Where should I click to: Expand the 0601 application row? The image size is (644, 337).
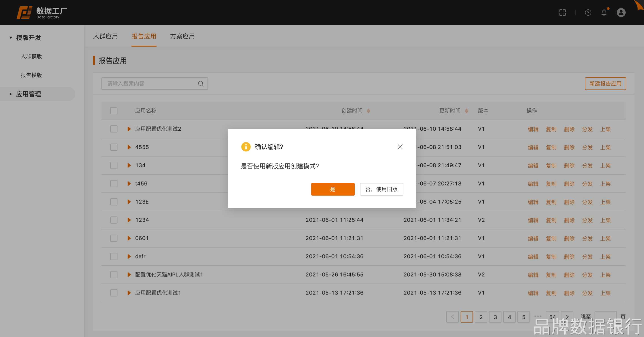tap(129, 238)
